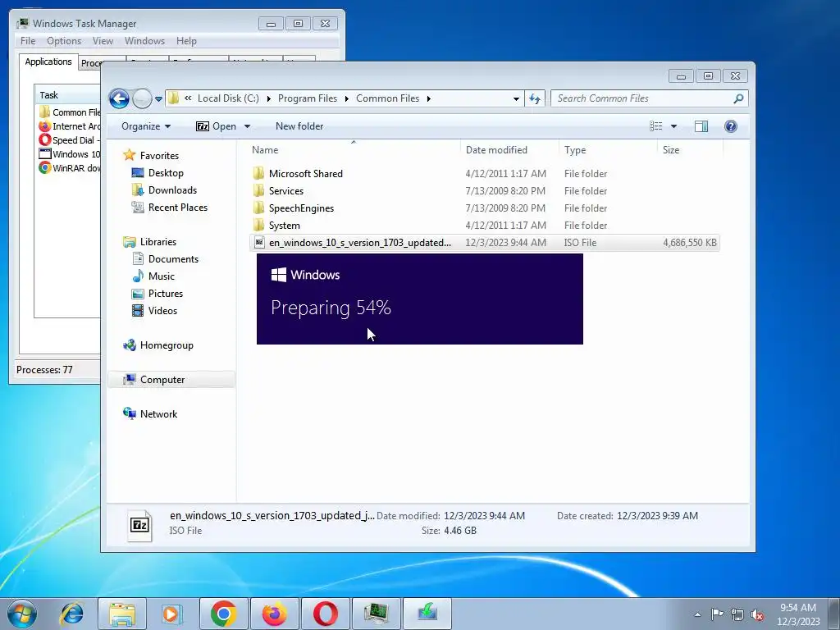
Task: Sort by the Name column header
Action: click(354, 150)
